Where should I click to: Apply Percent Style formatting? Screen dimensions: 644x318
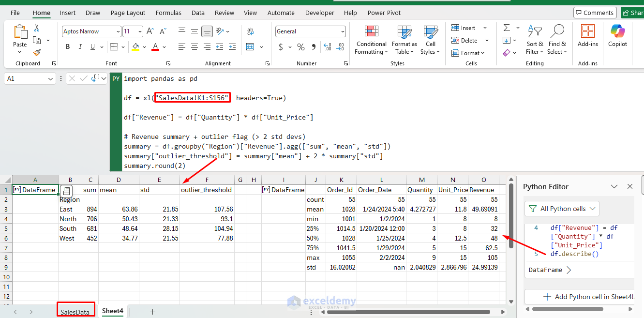[301, 47]
